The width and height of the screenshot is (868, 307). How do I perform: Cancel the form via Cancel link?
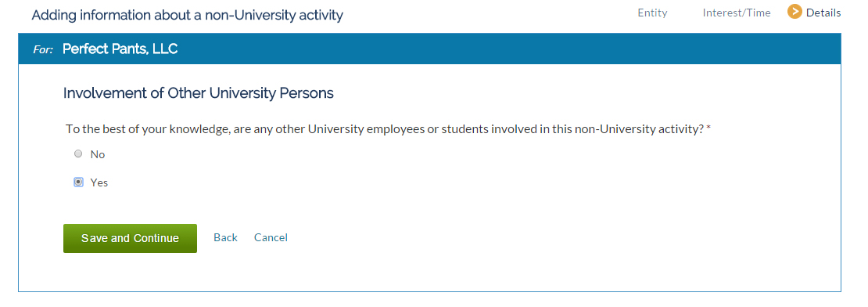tap(271, 237)
